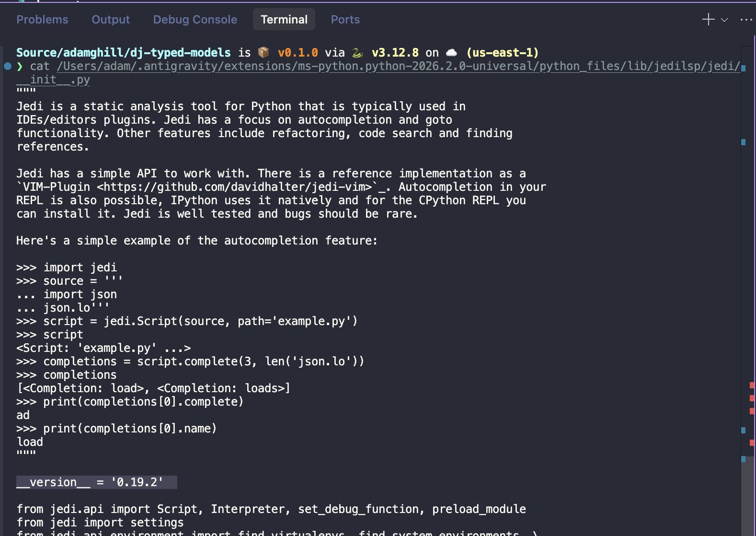The image size is (756, 536).
Task: Switch to the Problems tab
Action: 42,20
